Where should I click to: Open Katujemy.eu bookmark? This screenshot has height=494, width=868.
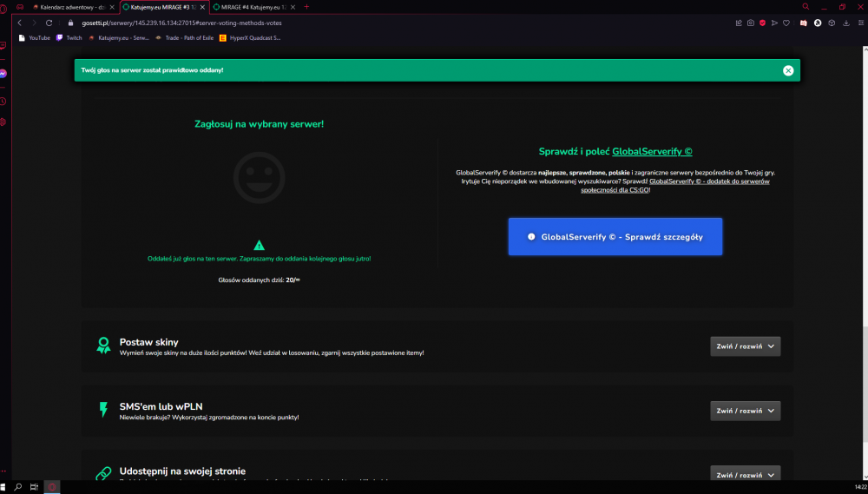tap(119, 37)
